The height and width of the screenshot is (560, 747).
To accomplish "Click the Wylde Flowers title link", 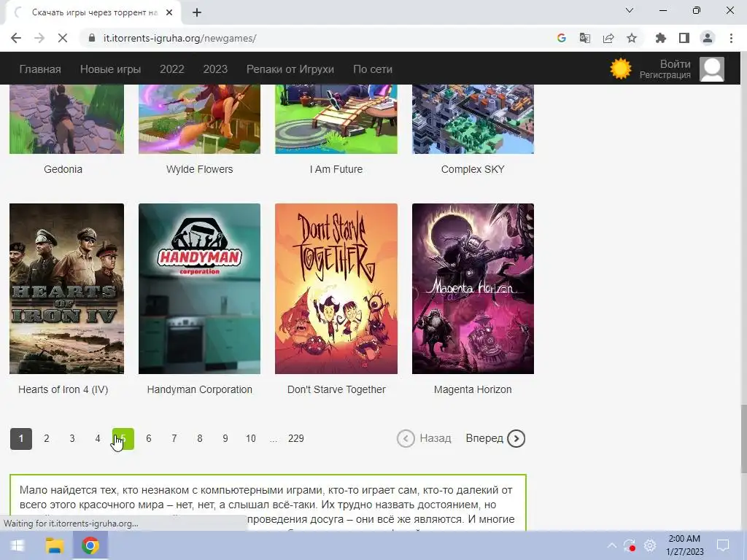I will click(200, 169).
